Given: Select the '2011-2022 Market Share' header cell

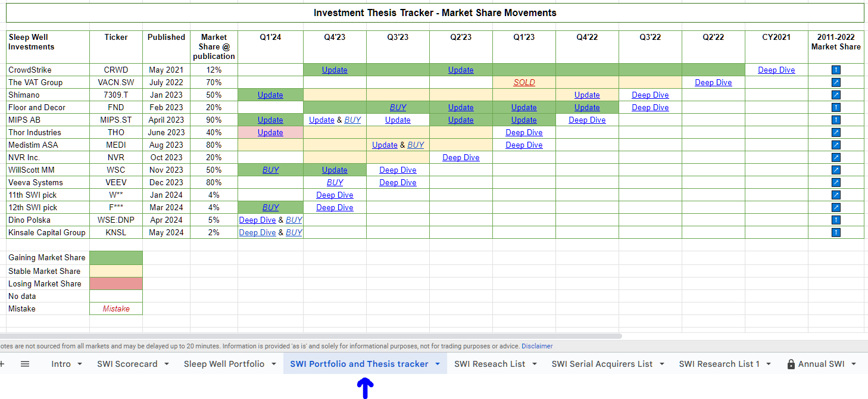Looking at the screenshot, I should click(x=836, y=47).
